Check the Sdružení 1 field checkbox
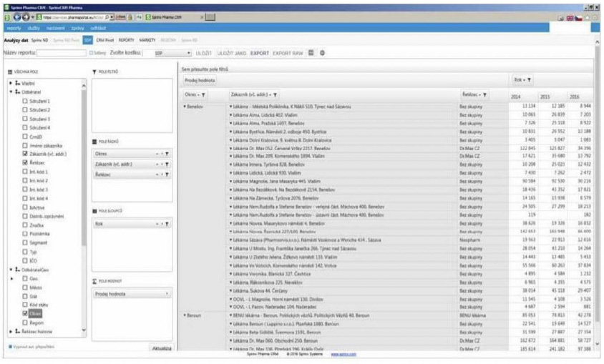 pos(26,102)
